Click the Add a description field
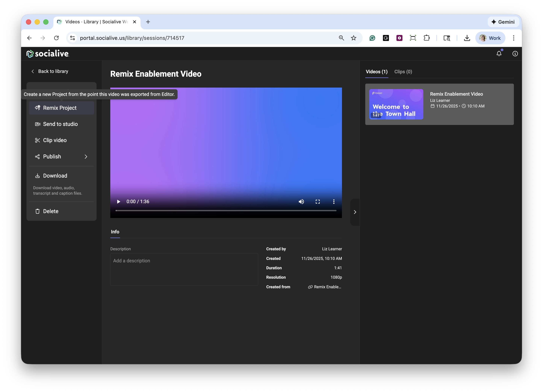The height and width of the screenshot is (392, 543). coord(184,269)
